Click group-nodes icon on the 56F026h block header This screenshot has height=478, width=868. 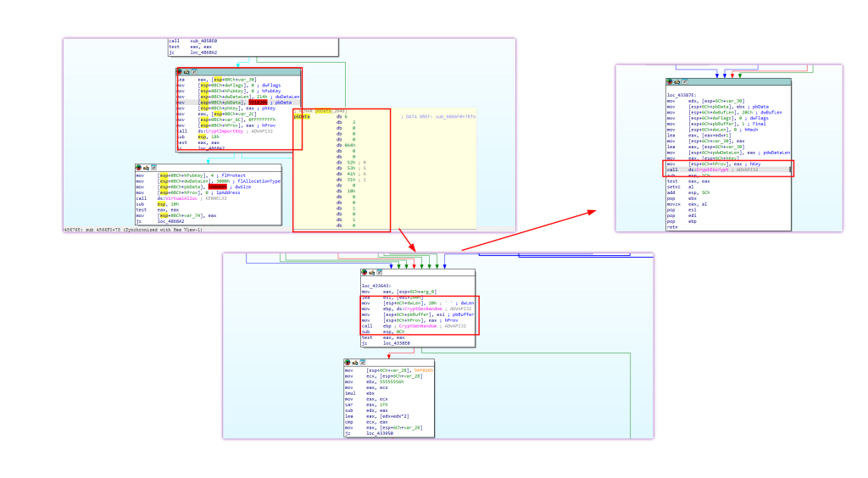(x=362, y=363)
